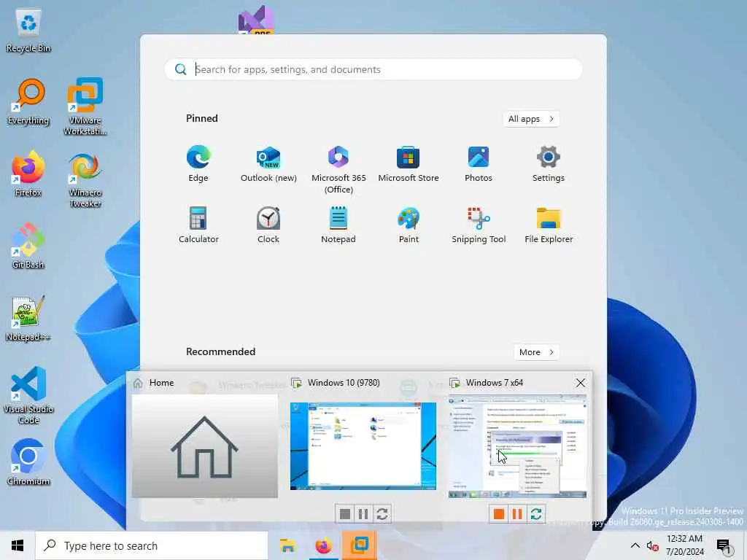The width and height of the screenshot is (747, 560).
Task: Click muted volume tray icon
Action: [652, 546]
